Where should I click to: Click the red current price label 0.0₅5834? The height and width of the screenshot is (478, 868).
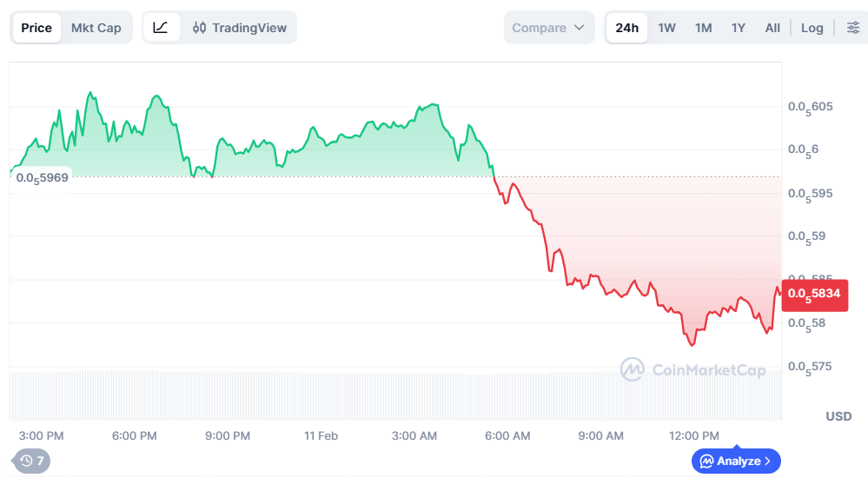pos(814,295)
